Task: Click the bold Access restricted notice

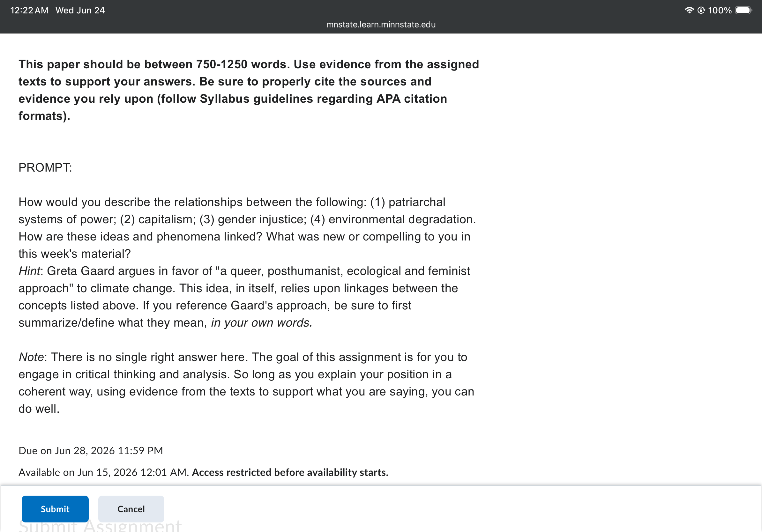Action: (290, 472)
